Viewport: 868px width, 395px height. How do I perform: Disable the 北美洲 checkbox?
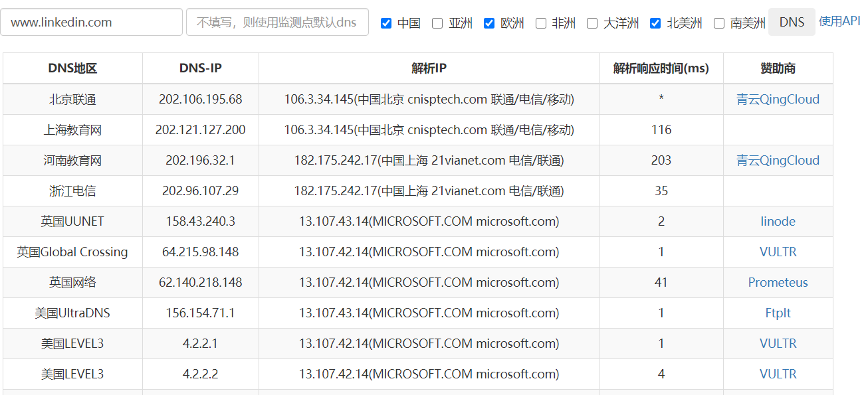(x=655, y=23)
